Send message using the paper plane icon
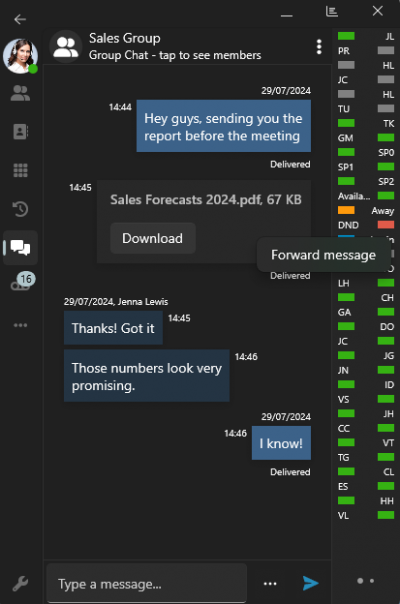The height and width of the screenshot is (604, 400). pos(311,583)
